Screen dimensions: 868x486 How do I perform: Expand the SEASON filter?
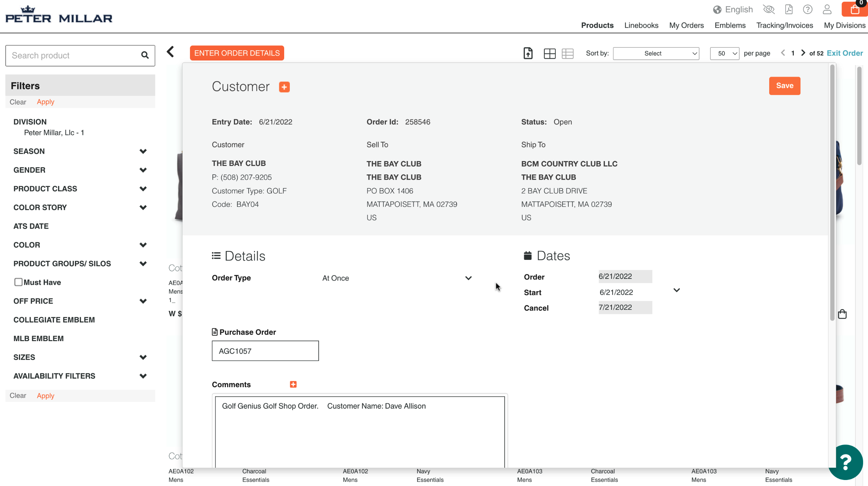pyautogui.click(x=143, y=151)
